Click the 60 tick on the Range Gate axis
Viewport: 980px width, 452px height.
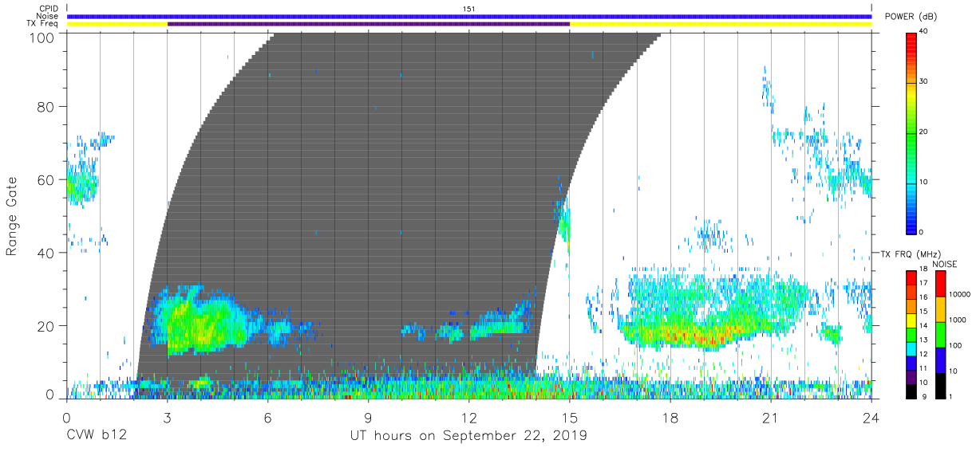point(47,179)
